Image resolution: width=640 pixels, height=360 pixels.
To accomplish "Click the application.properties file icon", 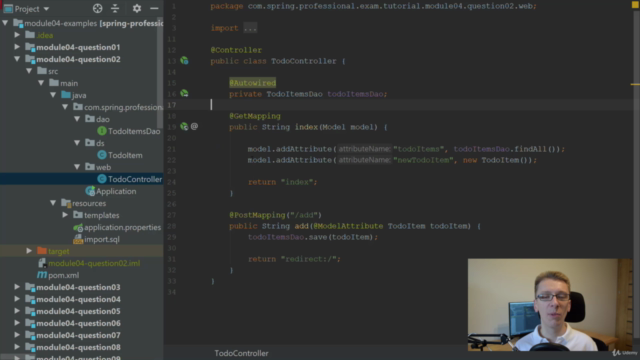I will pyautogui.click(x=78, y=227).
